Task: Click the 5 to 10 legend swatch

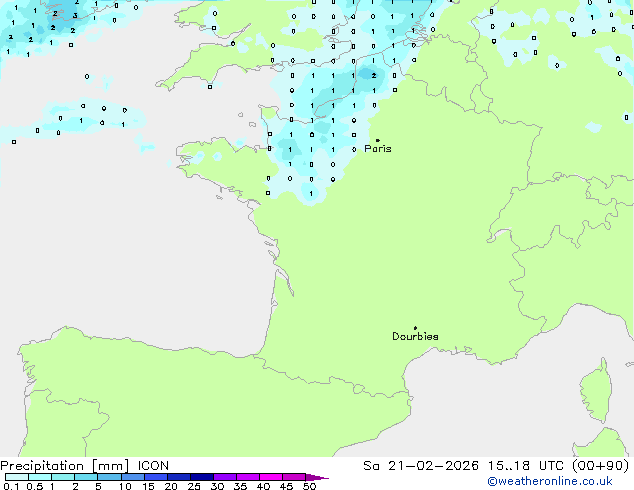Action: click(109, 477)
